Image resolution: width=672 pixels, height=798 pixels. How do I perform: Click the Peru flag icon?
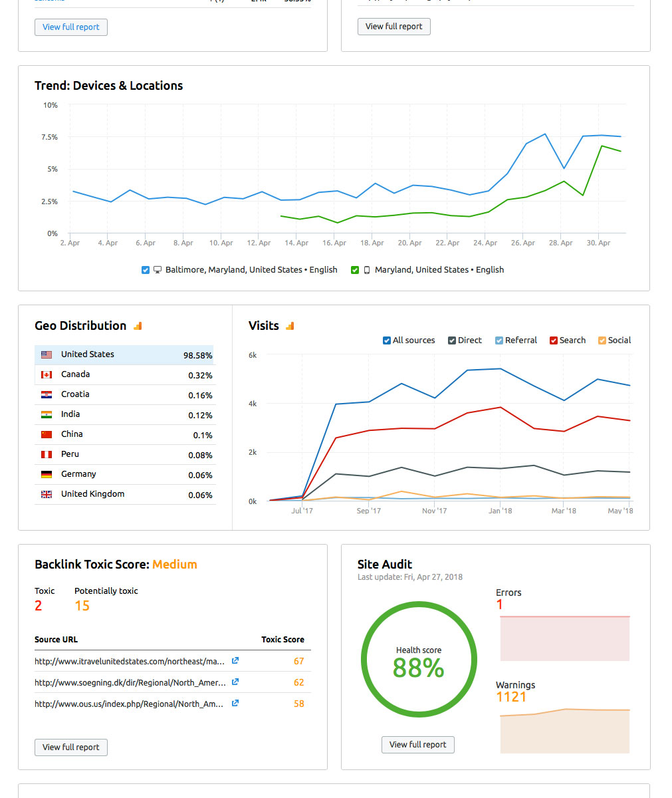point(47,455)
